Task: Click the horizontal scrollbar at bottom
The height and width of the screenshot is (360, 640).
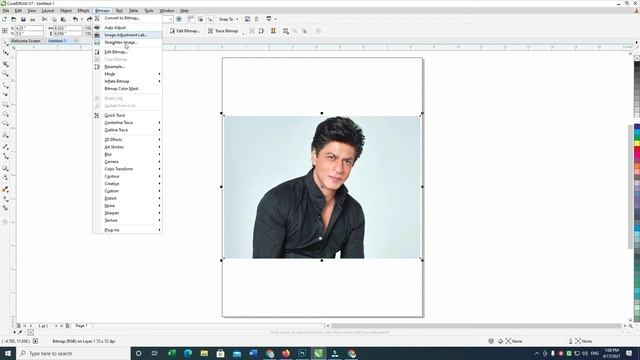Action: point(476,326)
